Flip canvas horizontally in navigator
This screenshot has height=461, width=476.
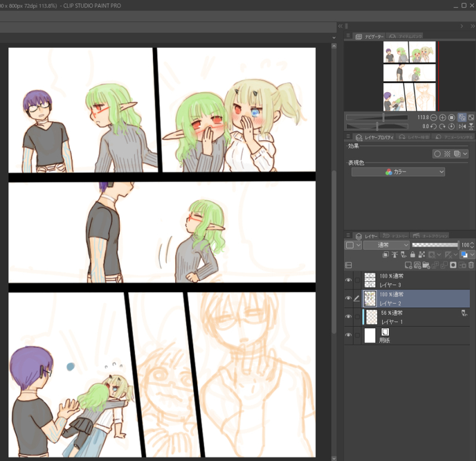click(x=462, y=126)
